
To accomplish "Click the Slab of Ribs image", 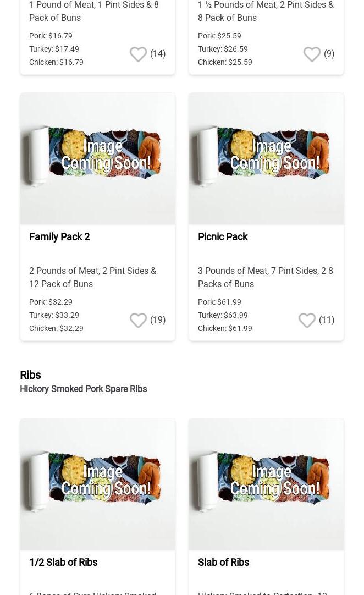I will [x=266, y=484].
